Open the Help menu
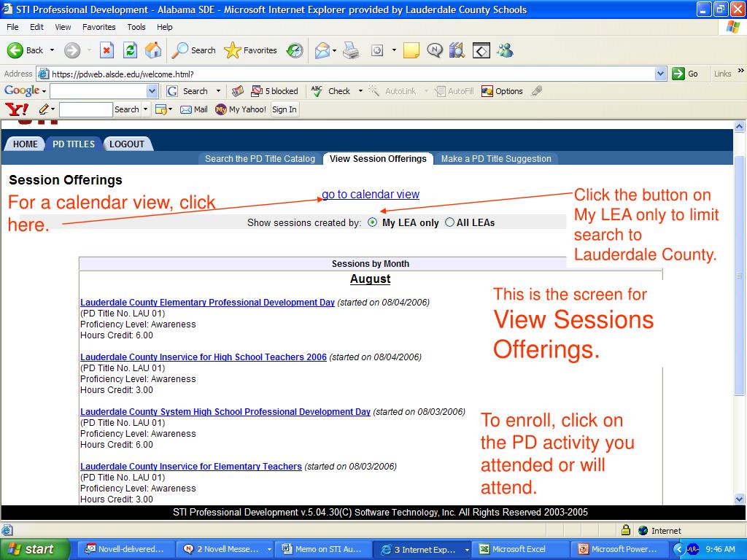747x560 pixels. [x=165, y=27]
